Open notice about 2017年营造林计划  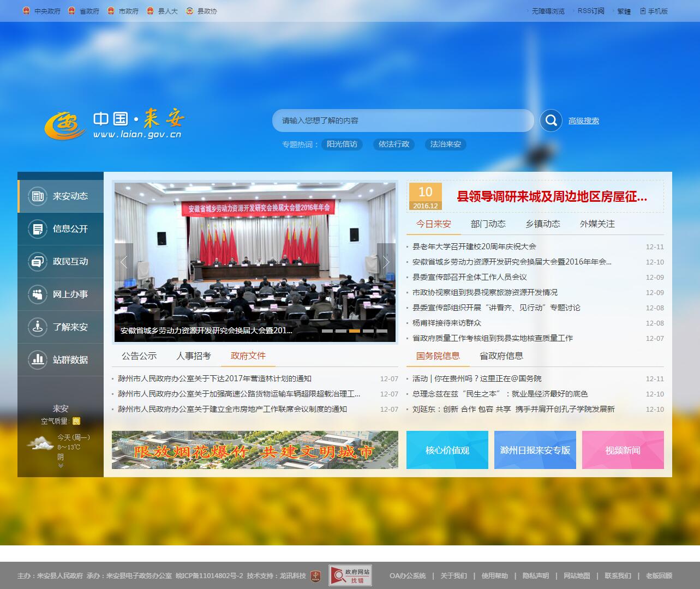215,378
